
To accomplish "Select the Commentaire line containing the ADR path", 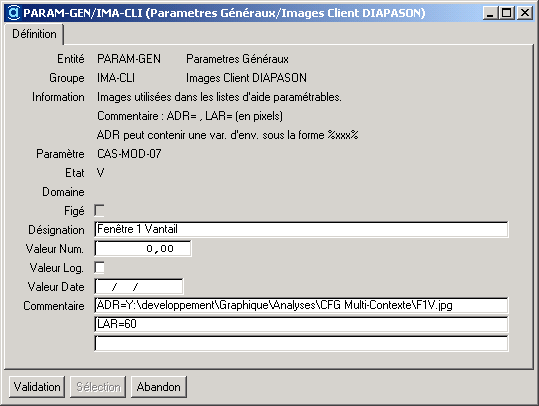I will point(301,305).
